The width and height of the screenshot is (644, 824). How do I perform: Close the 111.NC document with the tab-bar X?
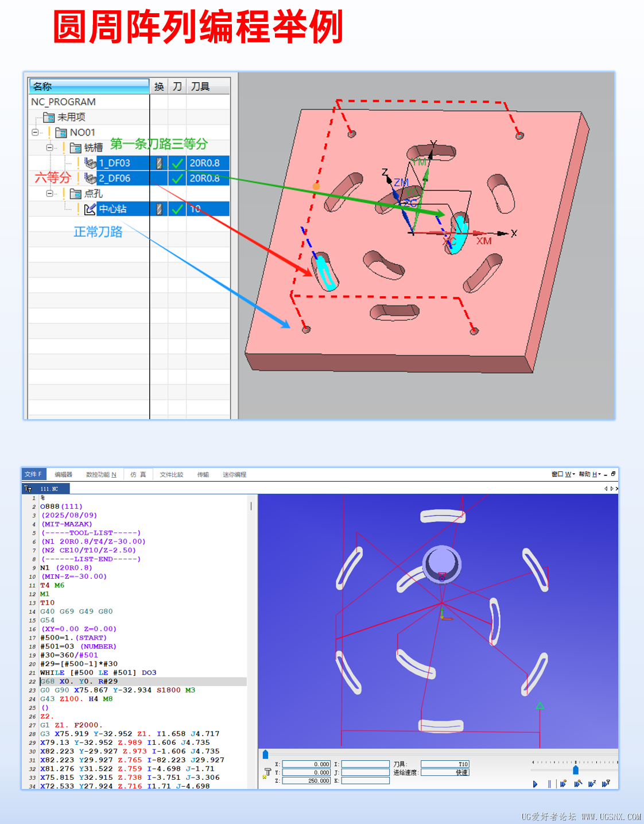[616, 489]
